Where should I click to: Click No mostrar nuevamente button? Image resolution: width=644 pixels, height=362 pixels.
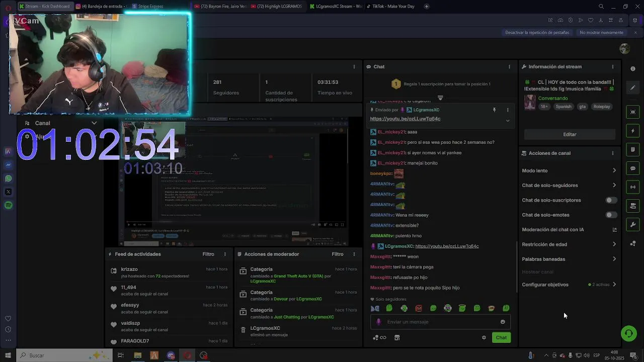tap(601, 32)
